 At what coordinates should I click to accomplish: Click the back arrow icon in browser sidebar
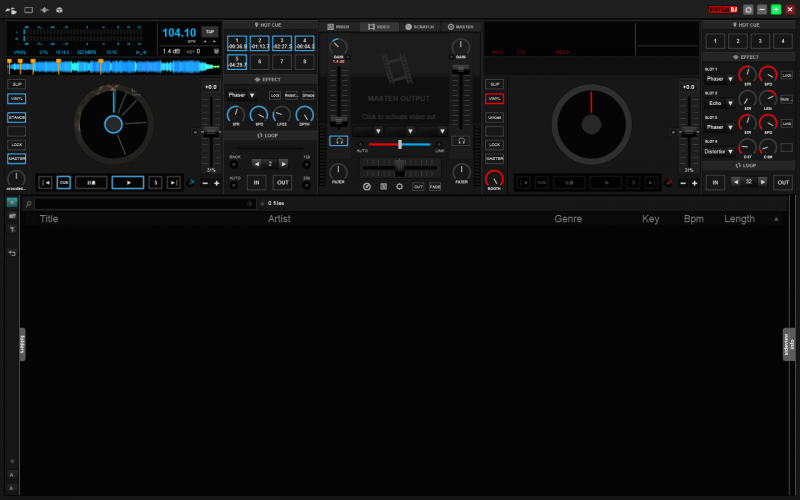click(x=12, y=253)
